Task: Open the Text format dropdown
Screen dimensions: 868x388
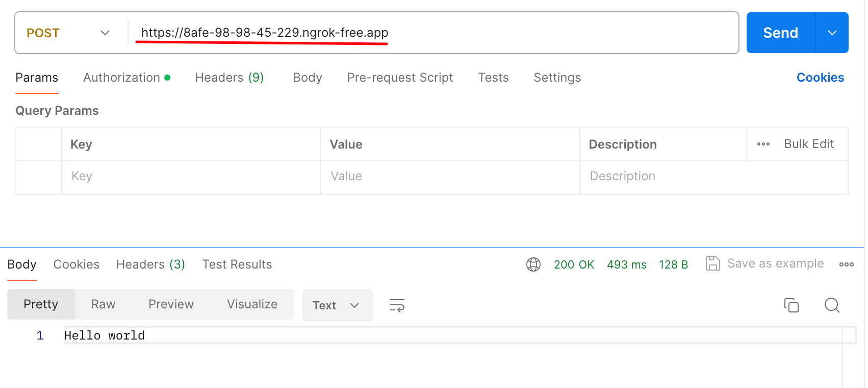Action: click(x=338, y=305)
